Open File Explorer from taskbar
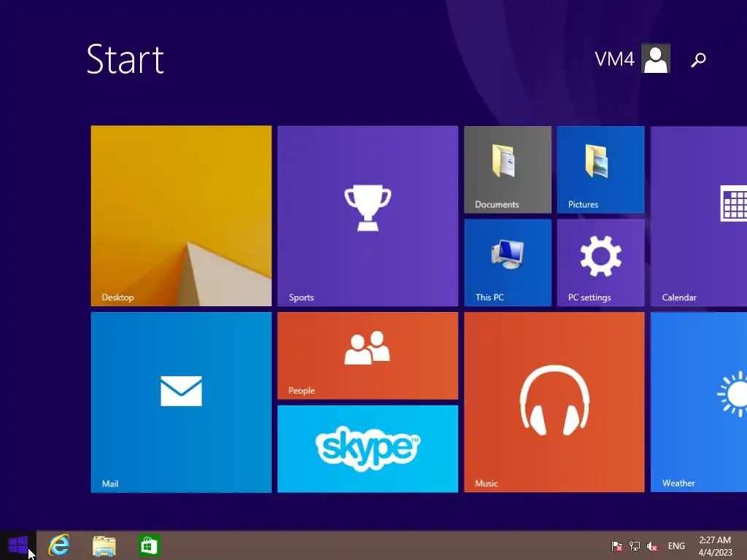Image resolution: width=747 pixels, height=560 pixels. click(104, 546)
